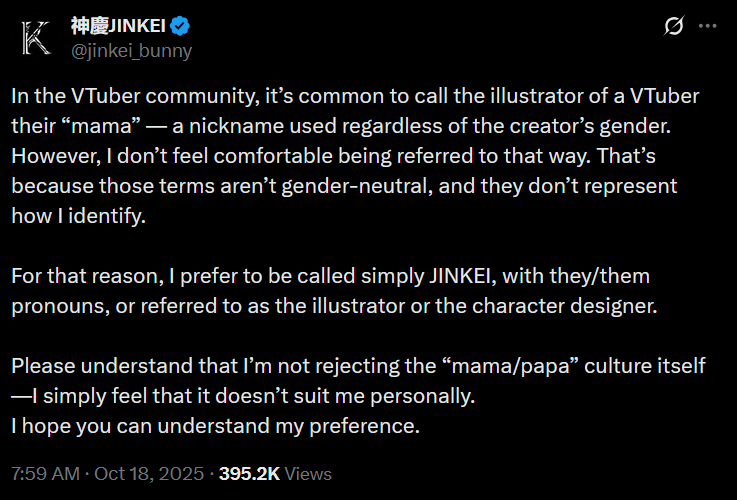Open the K profile avatar
The height and width of the screenshot is (500, 737).
37,39
